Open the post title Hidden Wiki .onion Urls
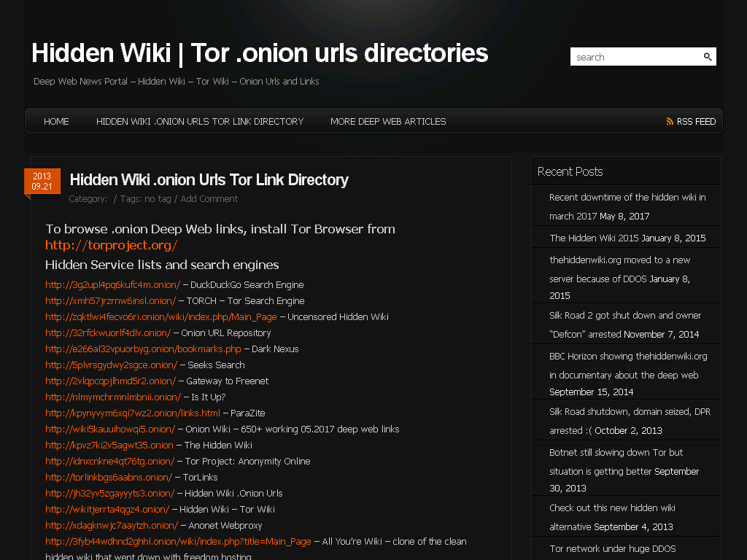 (x=209, y=179)
